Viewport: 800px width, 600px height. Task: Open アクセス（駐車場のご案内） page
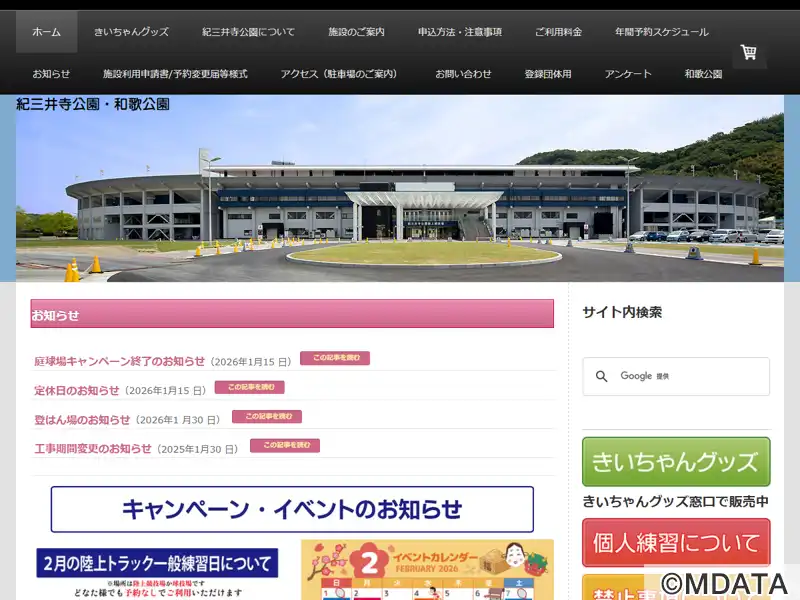pos(340,74)
